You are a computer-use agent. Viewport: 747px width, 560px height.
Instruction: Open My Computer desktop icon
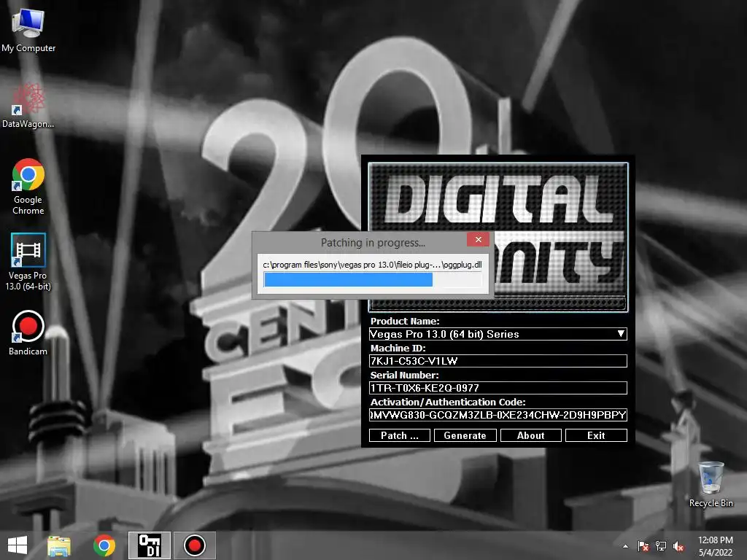point(28,31)
